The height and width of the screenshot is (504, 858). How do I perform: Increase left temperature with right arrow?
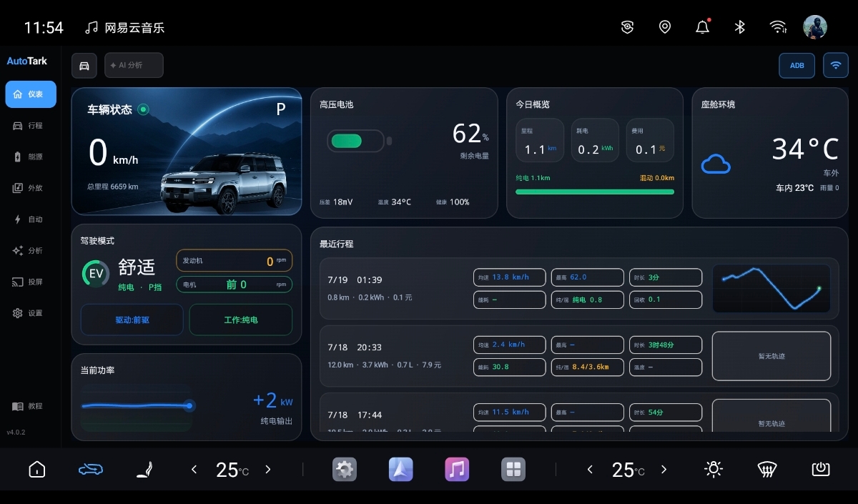tap(268, 470)
